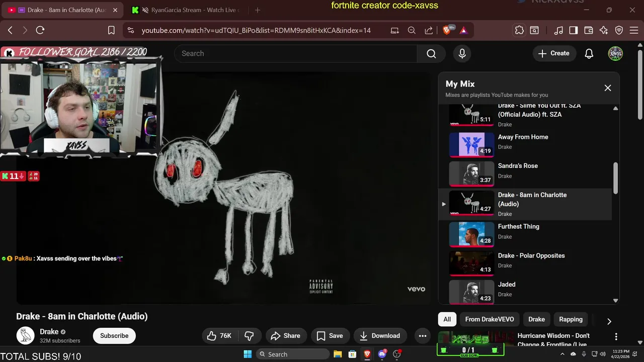Screen dimensions: 644x362
Task: Click the Subscribe button
Action: pyautogui.click(x=114, y=336)
